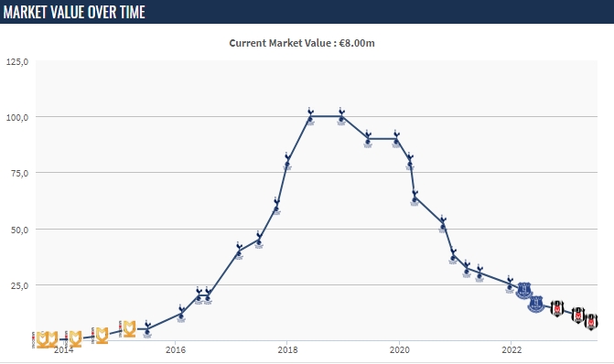Click the Market Value Over Time header

click(74, 12)
